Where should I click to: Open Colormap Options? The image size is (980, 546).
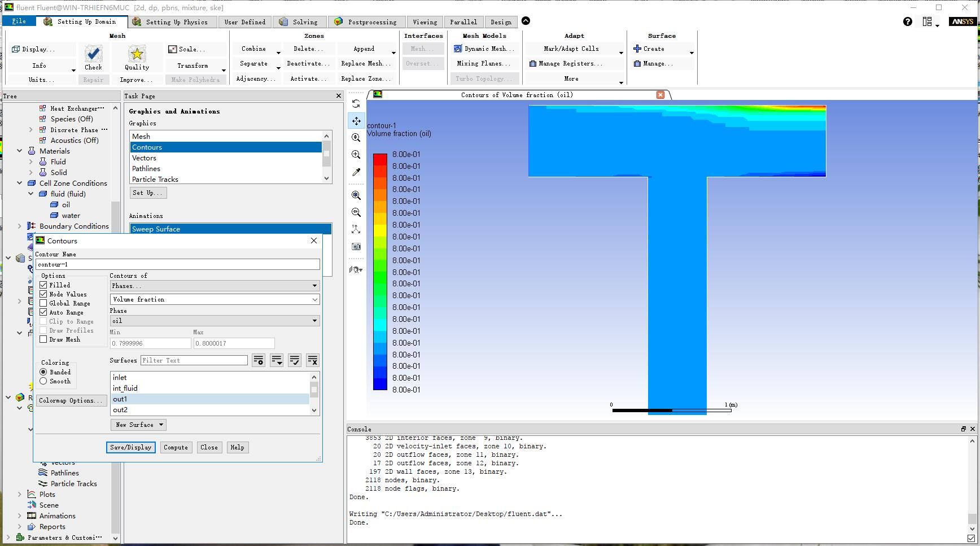click(x=71, y=400)
